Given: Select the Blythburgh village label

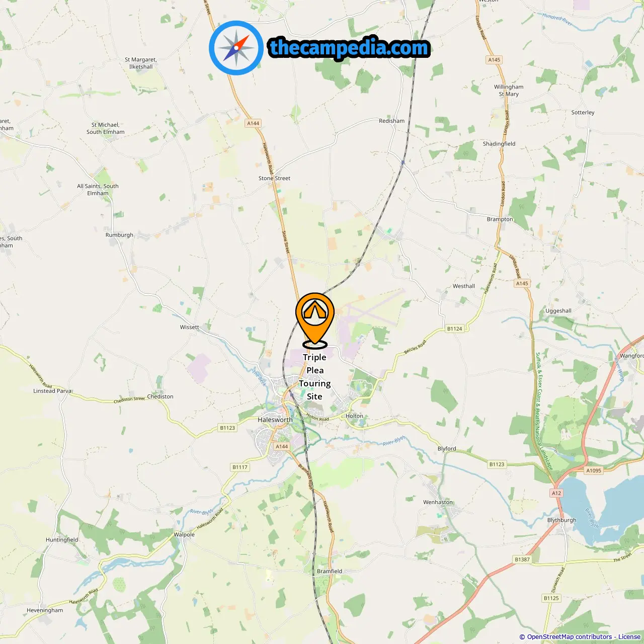Looking at the screenshot, I should pos(561,520).
